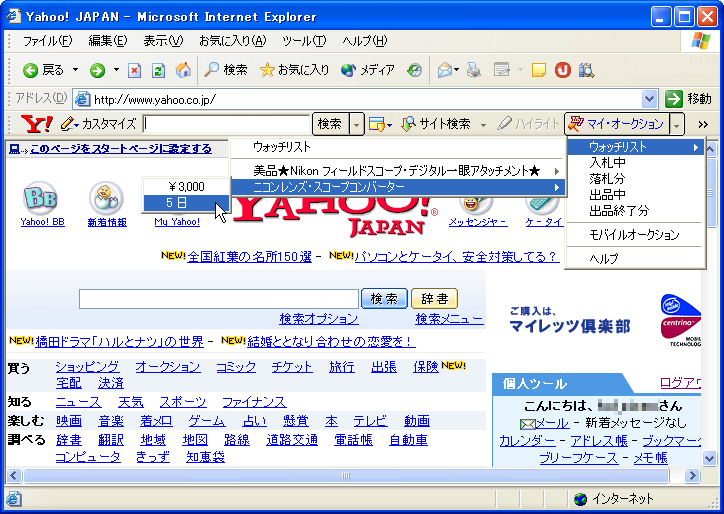Open the 検索 search pane toolbar button

(x=226, y=70)
